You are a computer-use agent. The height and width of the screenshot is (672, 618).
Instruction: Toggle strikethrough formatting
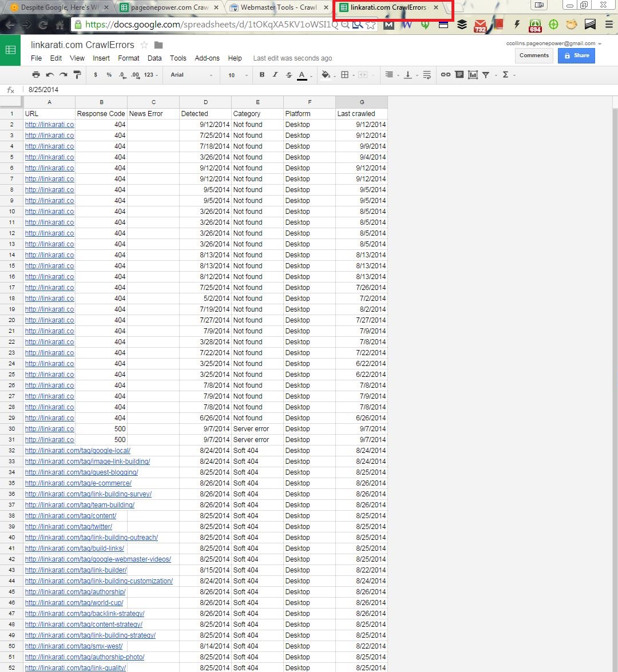pyautogui.click(x=288, y=74)
